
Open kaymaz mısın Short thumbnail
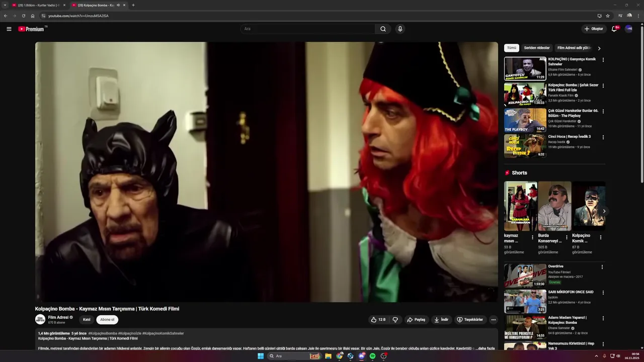[521, 206]
